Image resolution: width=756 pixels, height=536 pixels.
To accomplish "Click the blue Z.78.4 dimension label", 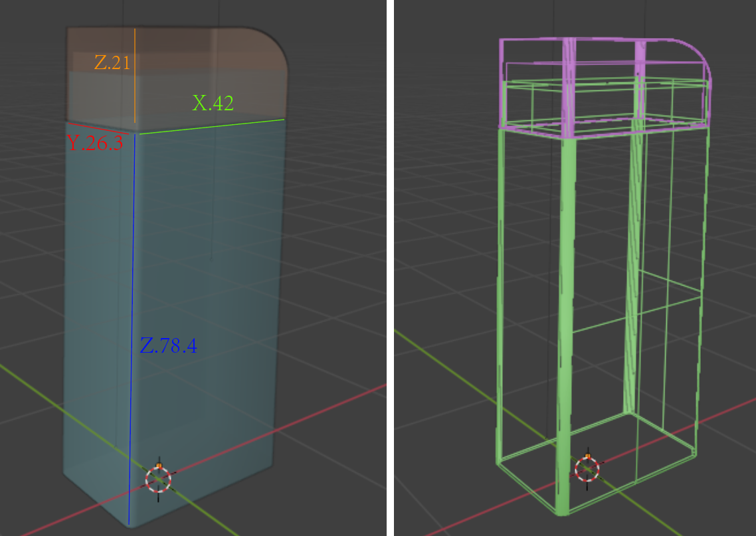I will click(x=168, y=345).
